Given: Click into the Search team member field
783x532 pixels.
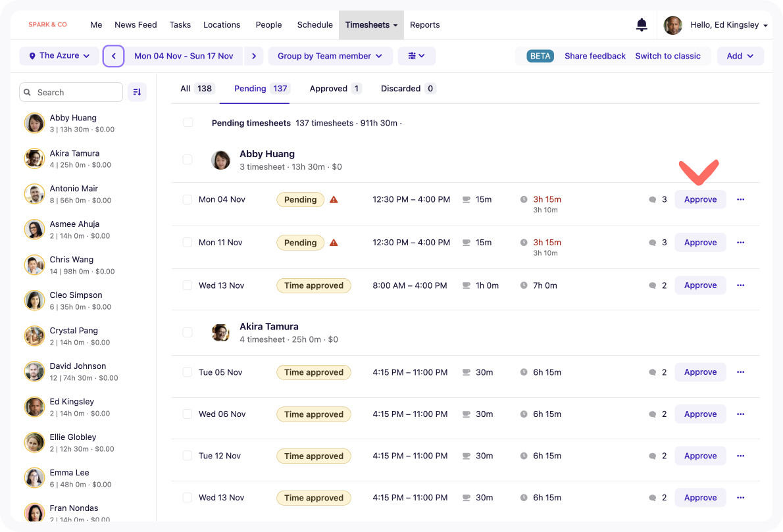Looking at the screenshot, I should click(x=71, y=92).
